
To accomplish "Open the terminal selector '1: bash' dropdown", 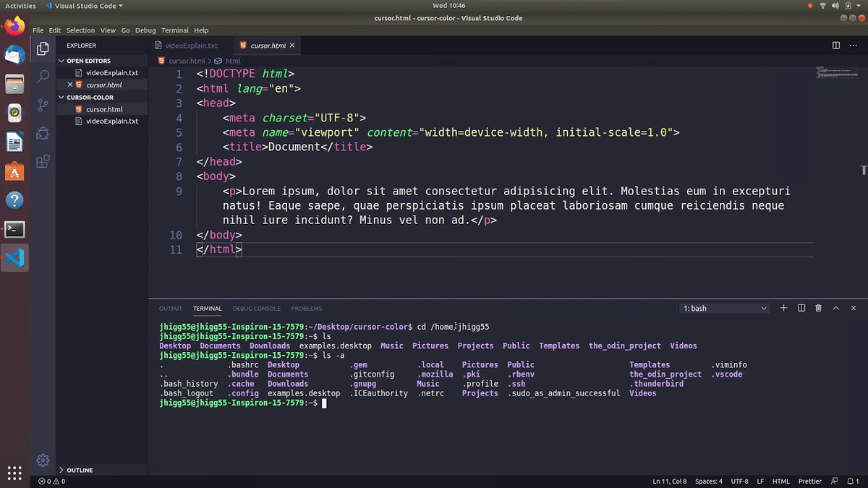I will click(x=725, y=308).
